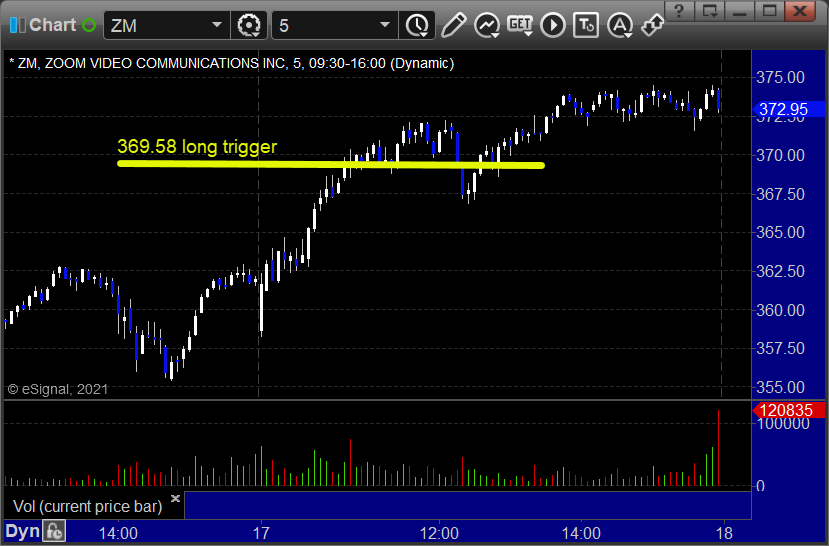Expand the 5 interval dropdown

click(385, 25)
